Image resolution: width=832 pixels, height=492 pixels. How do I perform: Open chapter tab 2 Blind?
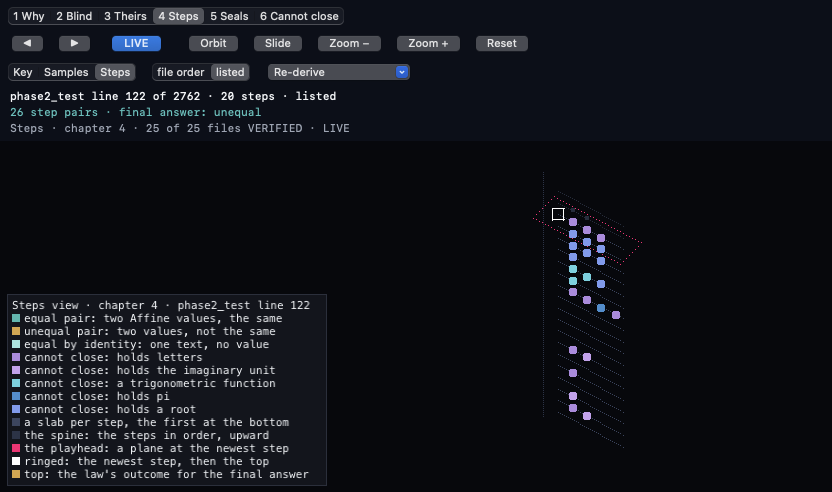click(74, 16)
